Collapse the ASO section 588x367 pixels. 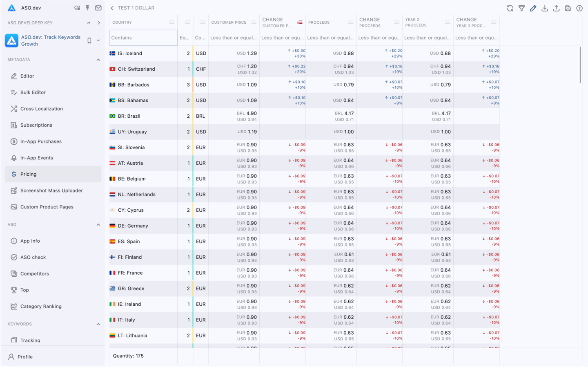98,224
